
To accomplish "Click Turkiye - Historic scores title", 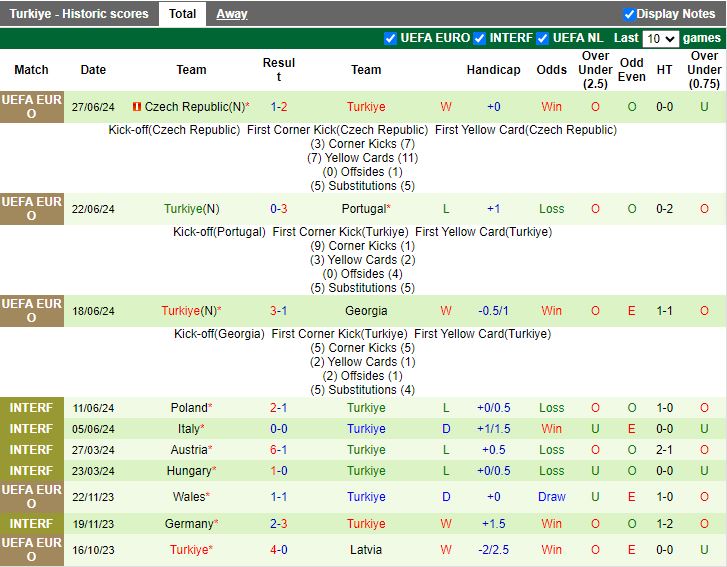I will click(x=79, y=14).
